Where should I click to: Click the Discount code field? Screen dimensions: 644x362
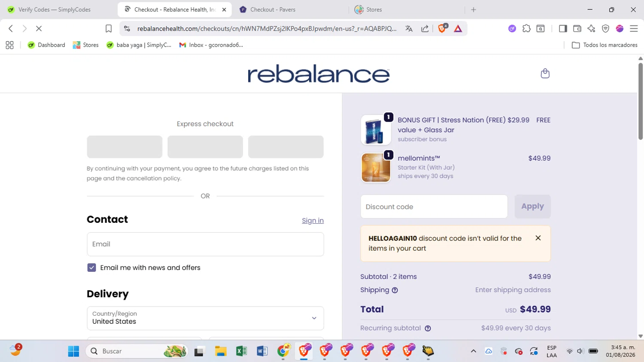(434, 207)
